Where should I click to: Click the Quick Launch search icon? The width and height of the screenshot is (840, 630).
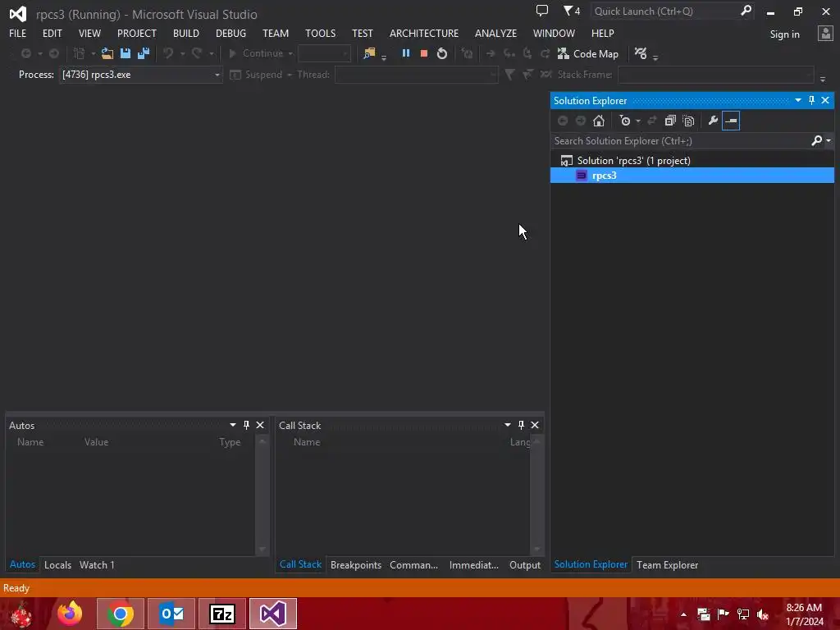pos(746,11)
